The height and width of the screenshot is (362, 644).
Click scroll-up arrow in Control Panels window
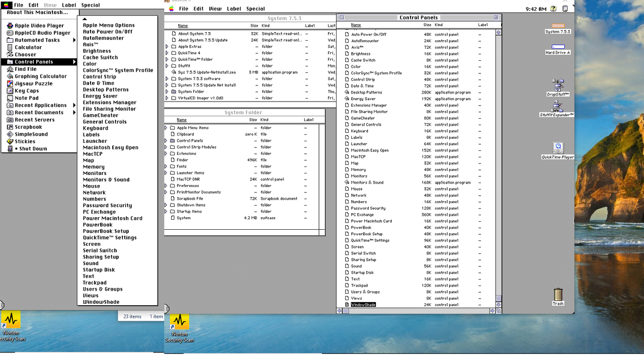pos(499,33)
